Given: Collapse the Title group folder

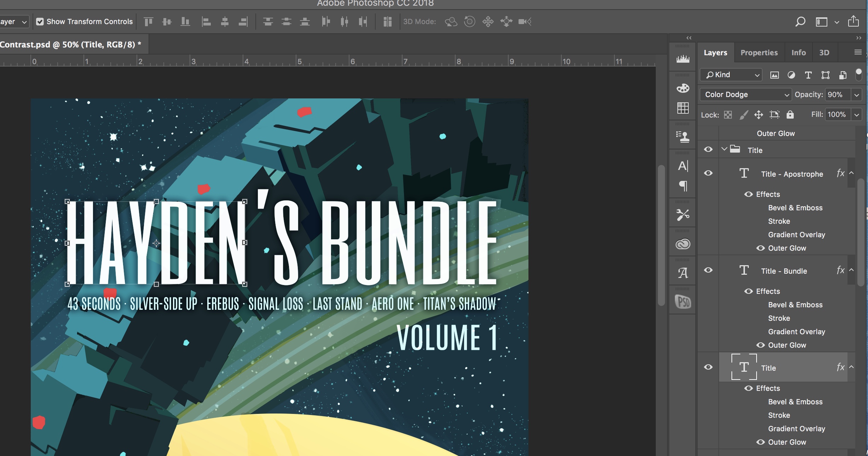Looking at the screenshot, I should pyautogui.click(x=724, y=149).
